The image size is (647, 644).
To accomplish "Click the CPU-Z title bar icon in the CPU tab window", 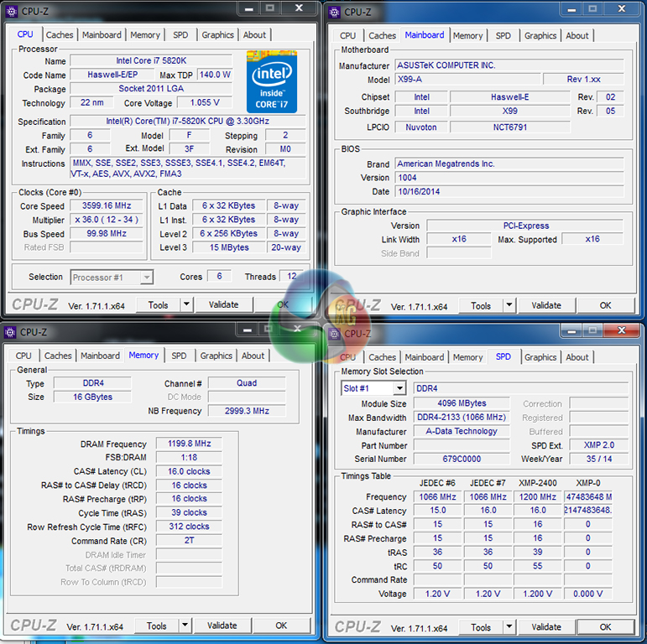I will point(11,11).
